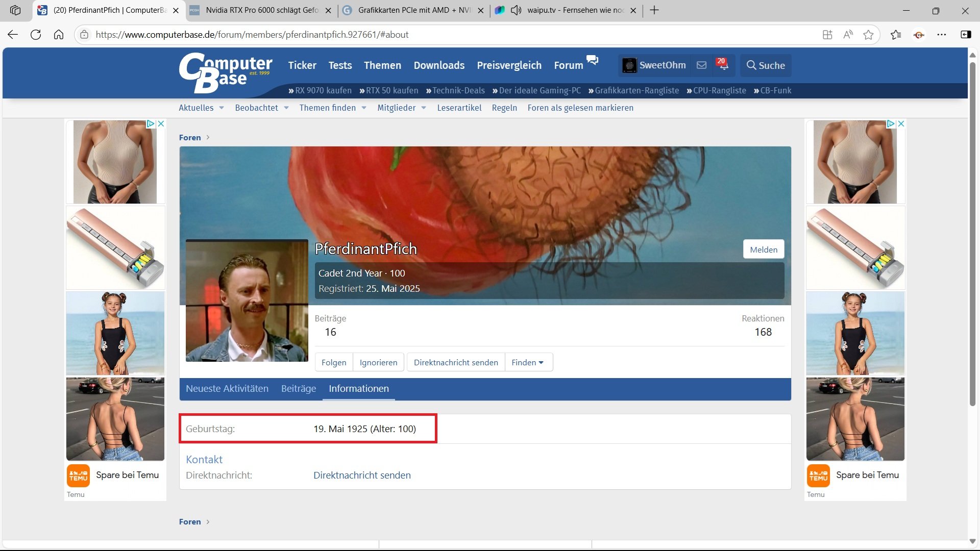The height and width of the screenshot is (551, 980).
Task: Add page to favorites star icon
Action: [868, 35]
